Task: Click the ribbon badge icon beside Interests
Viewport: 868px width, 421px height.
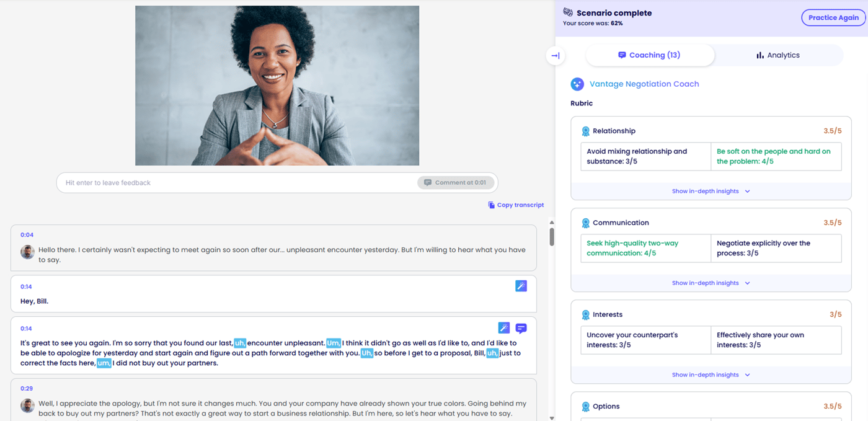Action: 585,315
